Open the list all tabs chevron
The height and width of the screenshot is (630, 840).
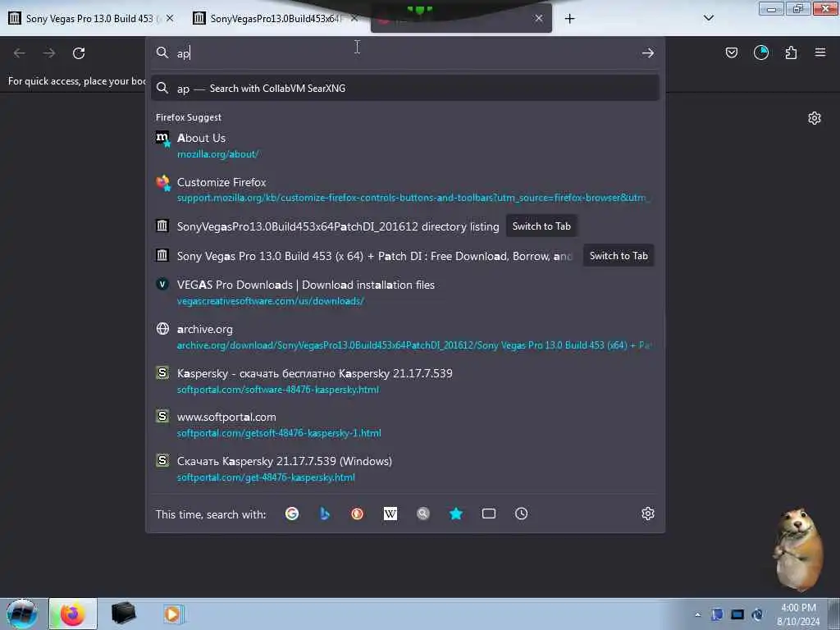point(708,18)
